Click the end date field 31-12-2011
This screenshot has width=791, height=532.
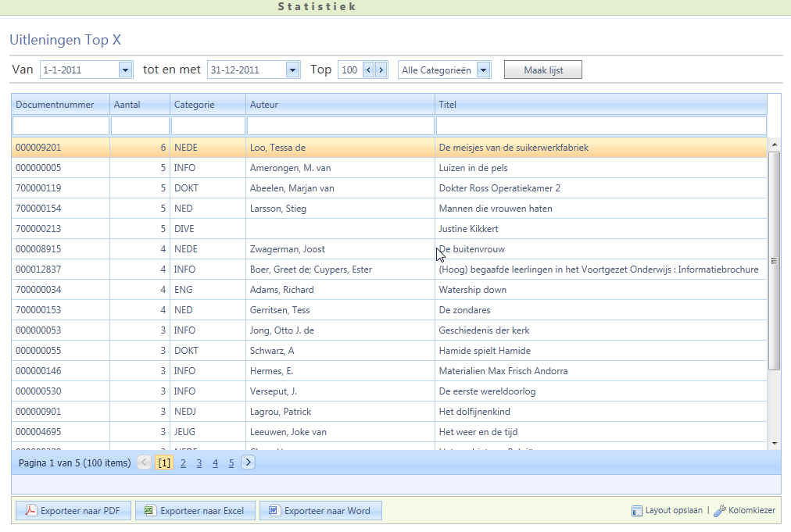247,70
